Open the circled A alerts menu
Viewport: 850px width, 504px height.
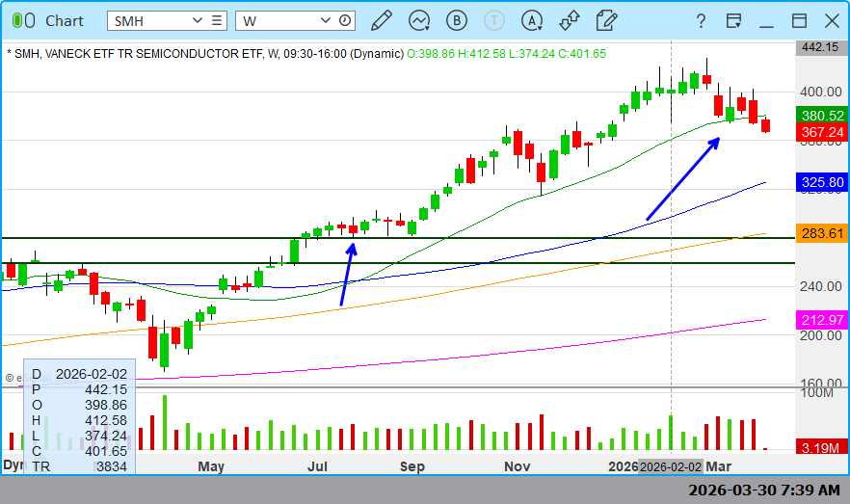pos(532,20)
